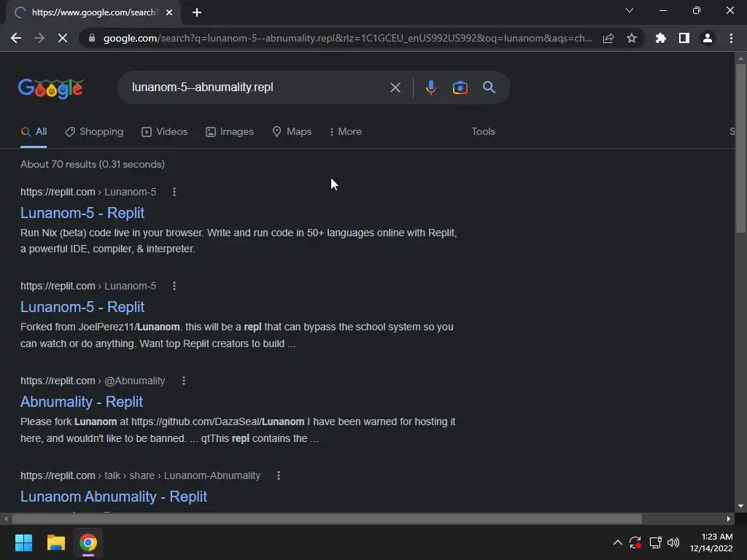Submit search using magnifier icon
This screenshot has height=560, width=747.
coord(489,87)
